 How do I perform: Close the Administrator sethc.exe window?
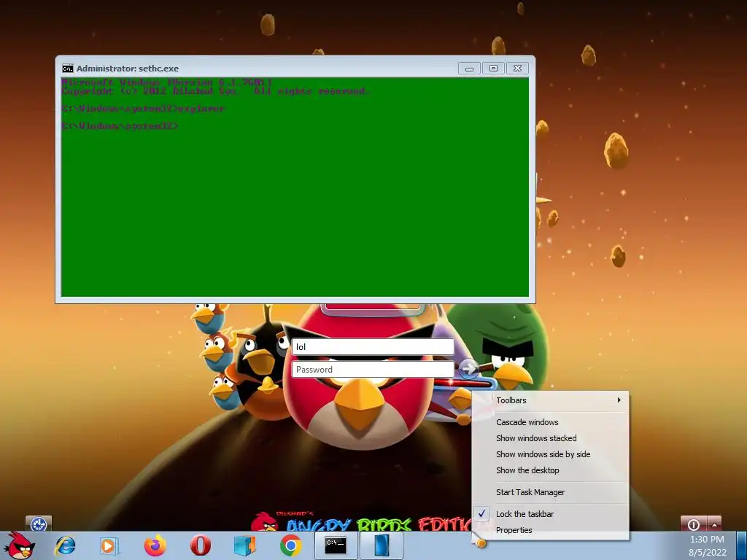(517, 69)
